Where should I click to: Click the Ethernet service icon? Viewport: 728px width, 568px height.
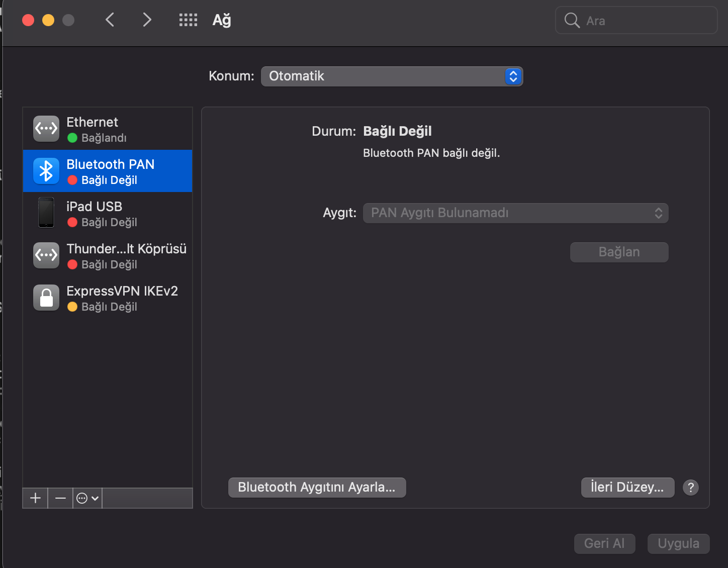pyautogui.click(x=46, y=129)
